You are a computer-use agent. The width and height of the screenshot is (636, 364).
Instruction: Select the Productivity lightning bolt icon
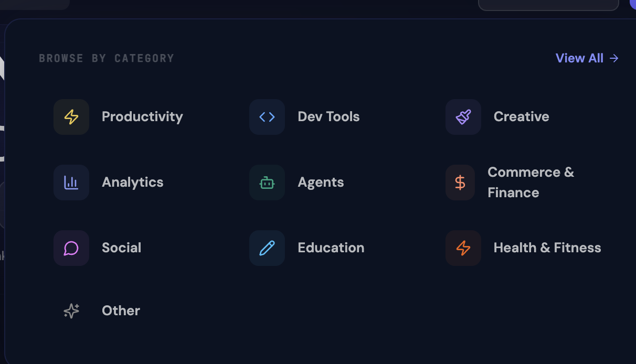(x=71, y=116)
